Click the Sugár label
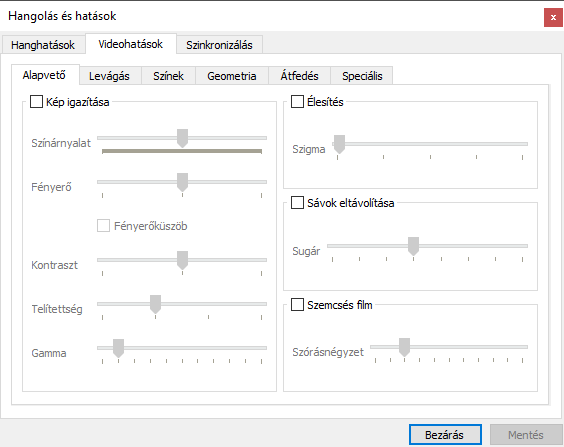The height and width of the screenshot is (447, 564). [306, 251]
